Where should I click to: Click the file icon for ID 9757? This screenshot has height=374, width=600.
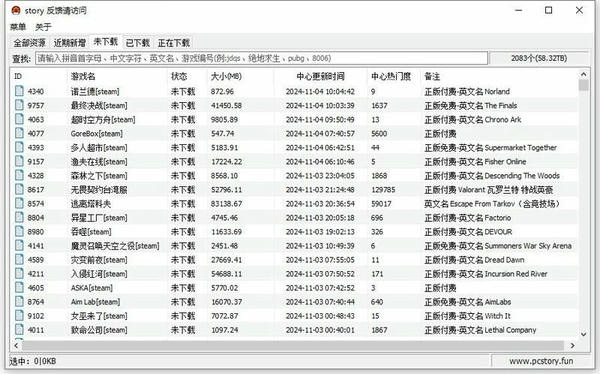coord(19,105)
